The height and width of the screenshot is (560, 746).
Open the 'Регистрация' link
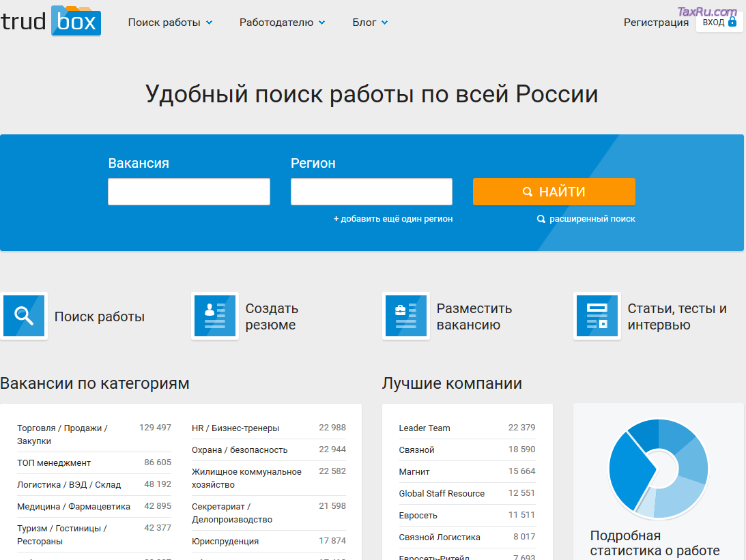(x=656, y=23)
